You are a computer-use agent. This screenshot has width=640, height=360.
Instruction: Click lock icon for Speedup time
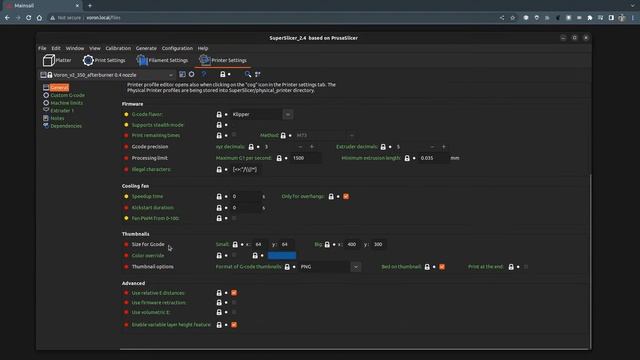[219, 196]
